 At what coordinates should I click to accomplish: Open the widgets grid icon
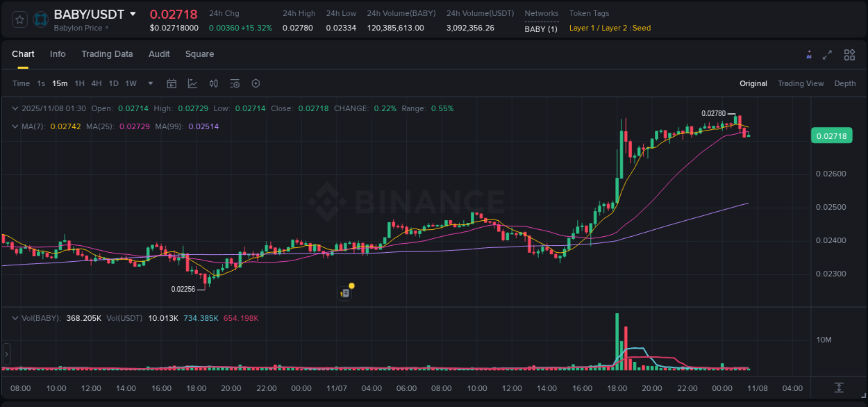(849, 54)
